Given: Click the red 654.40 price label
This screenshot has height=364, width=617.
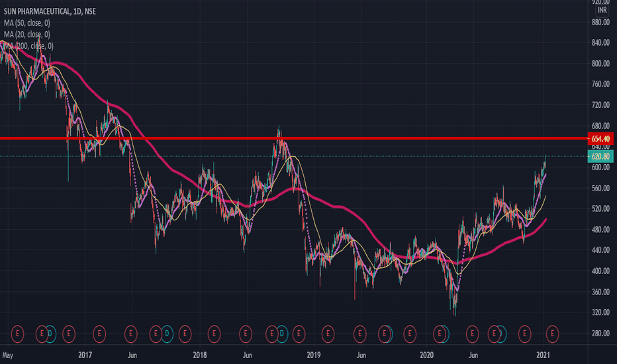Looking at the screenshot, I should pyautogui.click(x=600, y=138).
